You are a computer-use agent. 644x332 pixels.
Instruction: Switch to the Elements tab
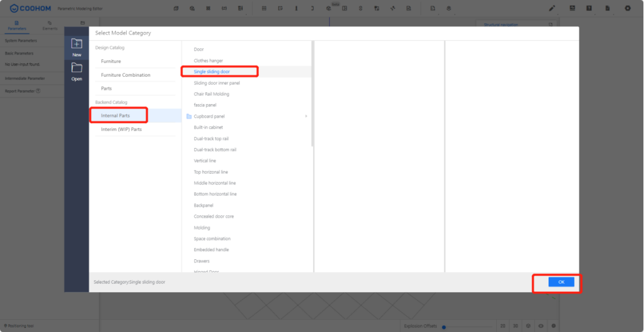[x=50, y=26]
